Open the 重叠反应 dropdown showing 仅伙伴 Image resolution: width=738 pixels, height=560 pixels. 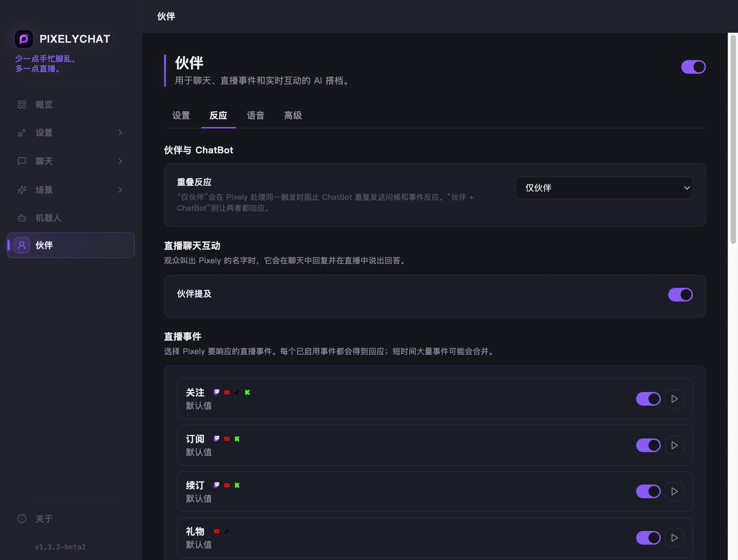pos(604,188)
